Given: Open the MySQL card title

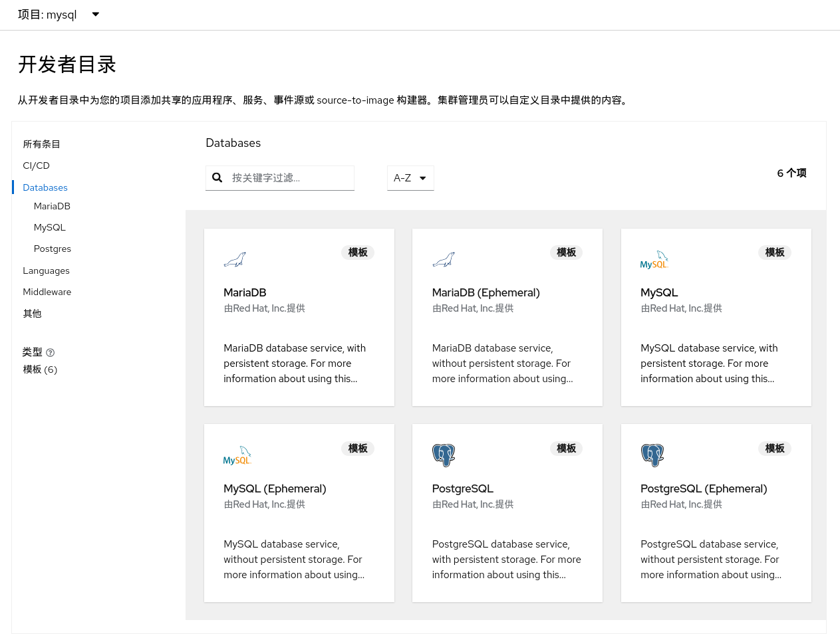Looking at the screenshot, I should pyautogui.click(x=659, y=292).
